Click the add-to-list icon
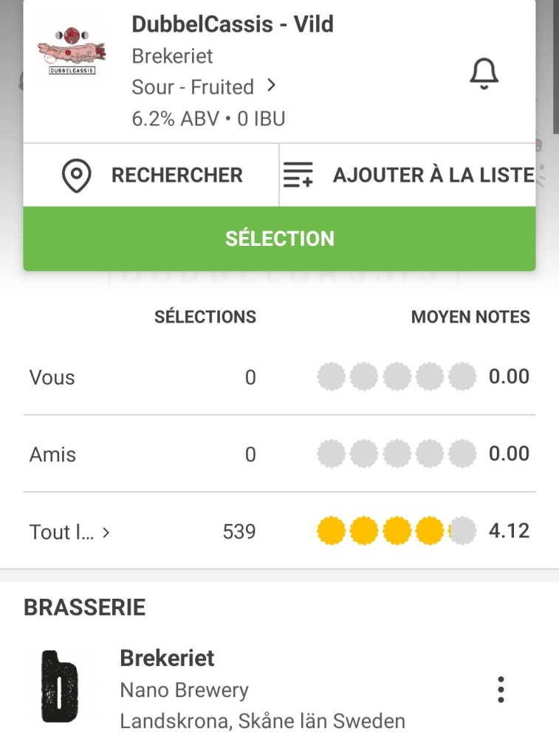 pyautogui.click(x=298, y=176)
